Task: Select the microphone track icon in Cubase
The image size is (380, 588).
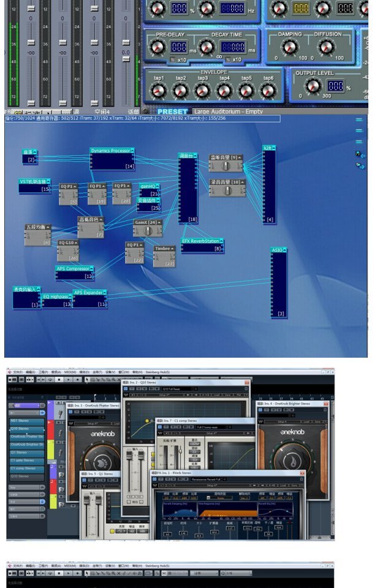Action: click(61, 414)
